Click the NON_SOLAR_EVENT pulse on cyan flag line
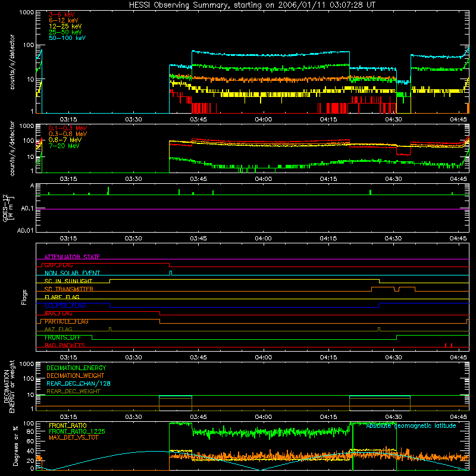476x476 pixels. [171, 273]
